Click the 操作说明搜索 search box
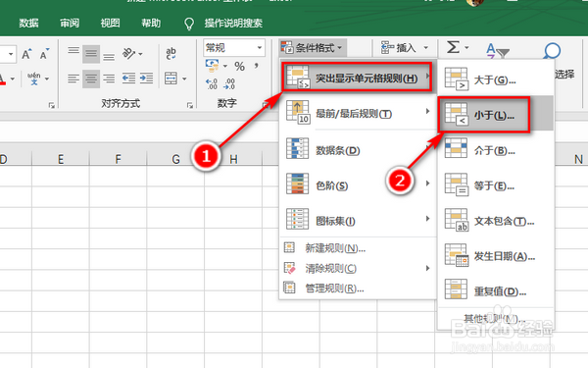 point(233,24)
